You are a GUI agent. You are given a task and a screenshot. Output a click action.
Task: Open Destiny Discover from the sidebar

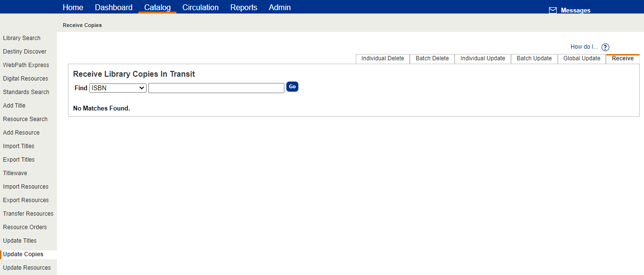pos(25,52)
